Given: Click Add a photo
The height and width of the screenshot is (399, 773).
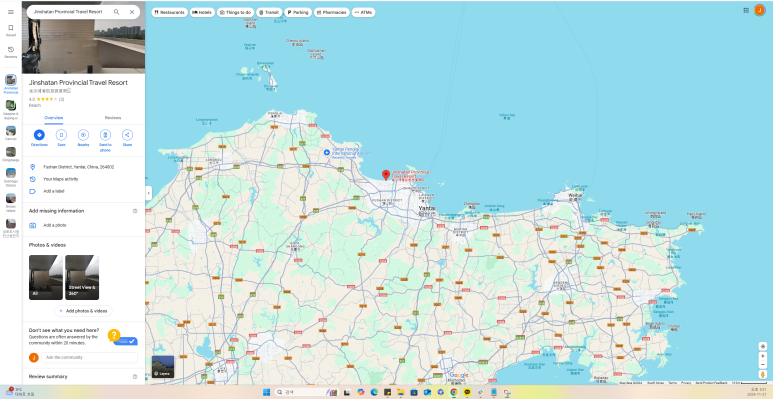Looking at the screenshot, I should [83, 225].
